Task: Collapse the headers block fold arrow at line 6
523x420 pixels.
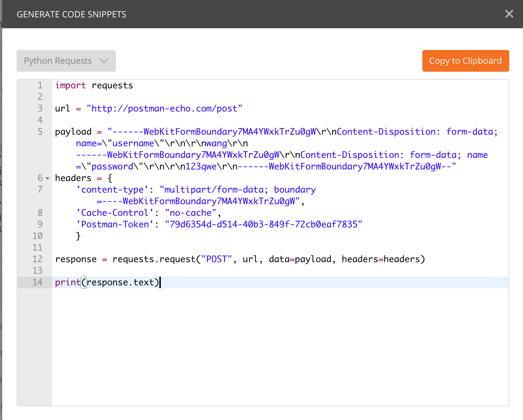Action: click(47, 178)
